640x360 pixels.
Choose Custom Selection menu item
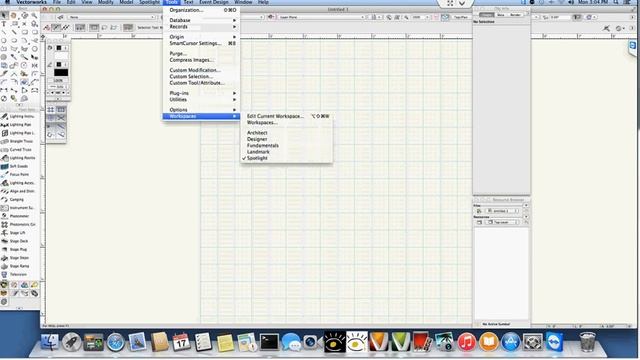pyautogui.click(x=201, y=76)
